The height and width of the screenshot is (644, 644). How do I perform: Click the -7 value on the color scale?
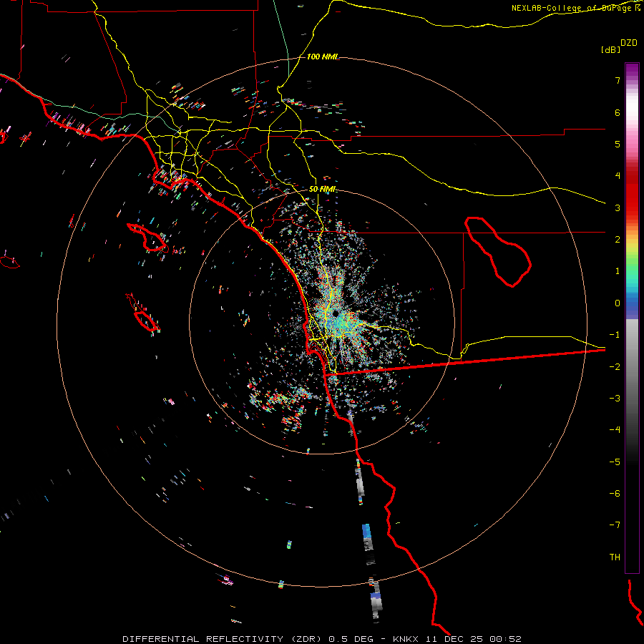(615, 525)
